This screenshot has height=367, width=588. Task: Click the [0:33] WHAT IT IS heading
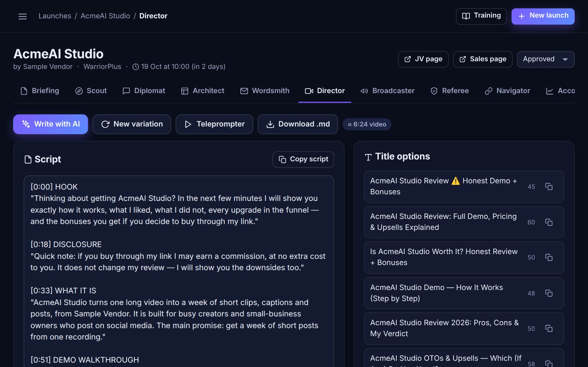63,291
